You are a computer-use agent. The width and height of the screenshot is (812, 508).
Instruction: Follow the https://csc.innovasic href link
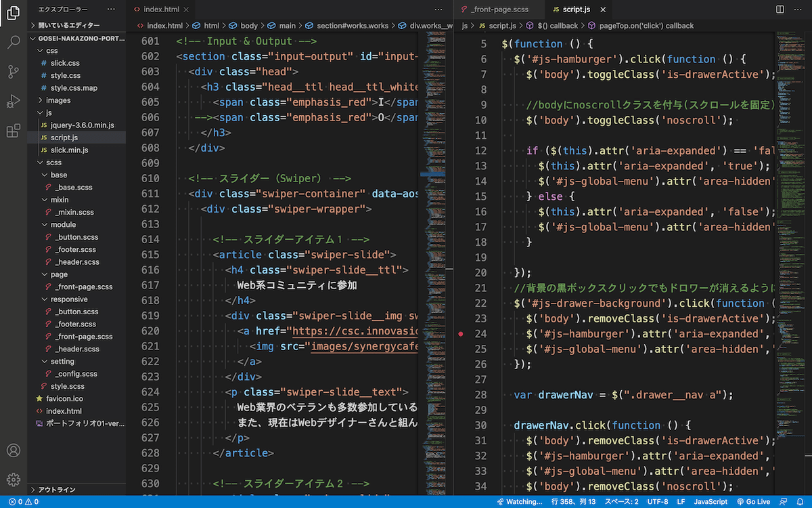tap(355, 331)
